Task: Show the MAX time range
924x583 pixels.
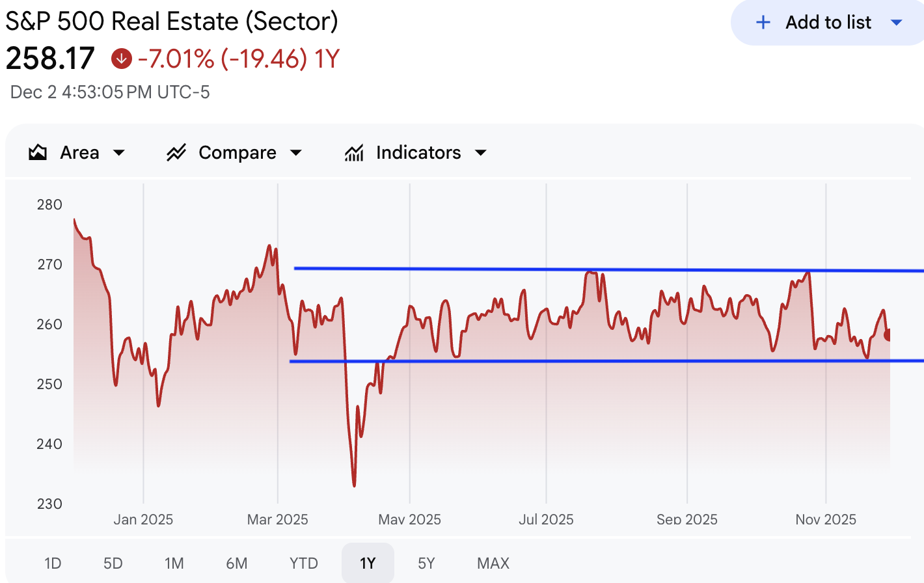Action: point(493,563)
